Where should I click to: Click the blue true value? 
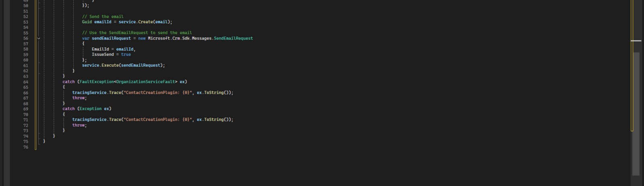126,55
